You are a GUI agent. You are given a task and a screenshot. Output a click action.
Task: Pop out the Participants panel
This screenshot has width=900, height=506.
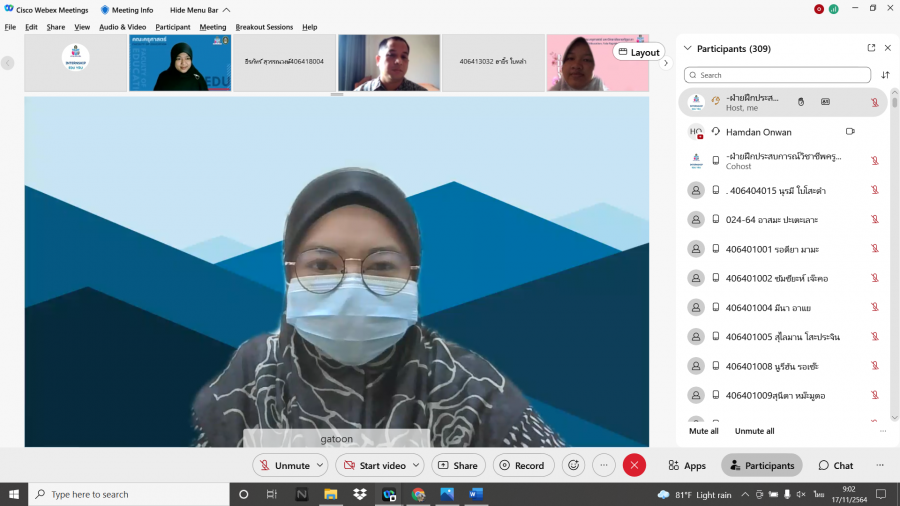pyautogui.click(x=871, y=48)
